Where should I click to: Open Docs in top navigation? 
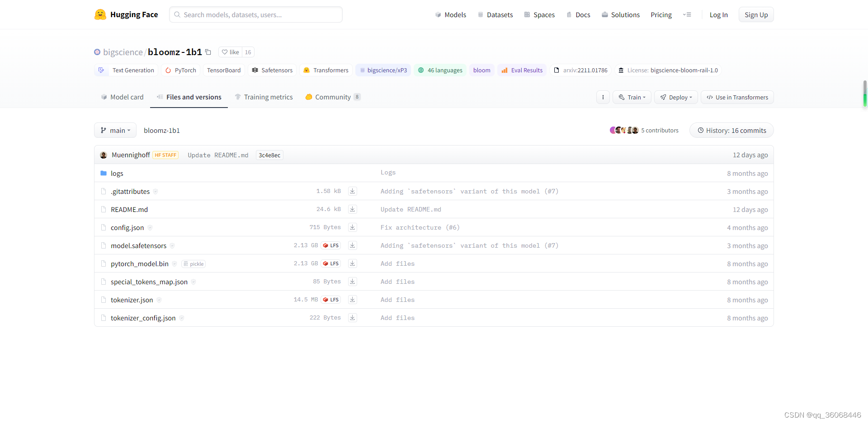tap(578, 15)
